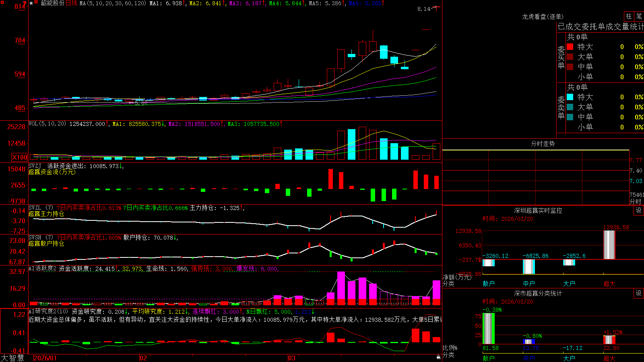Image resolution: width=644 pixels, height=362 pixels.
Task: Click the MA(5,10,20,30,60,120) indicator label
Action: pyautogui.click(x=113, y=3)
